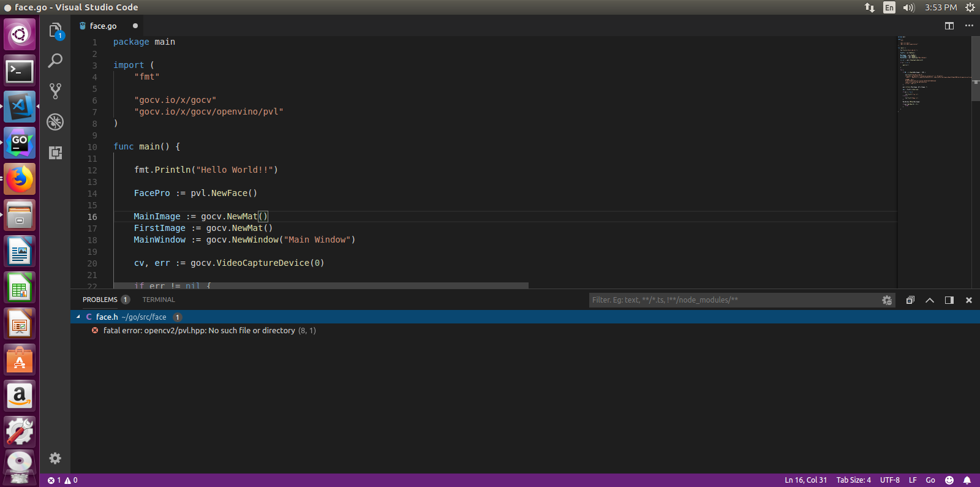980x487 pixels.
Task: Click line 14 FacePro := pvl.NewFace() code
Action: pos(195,193)
